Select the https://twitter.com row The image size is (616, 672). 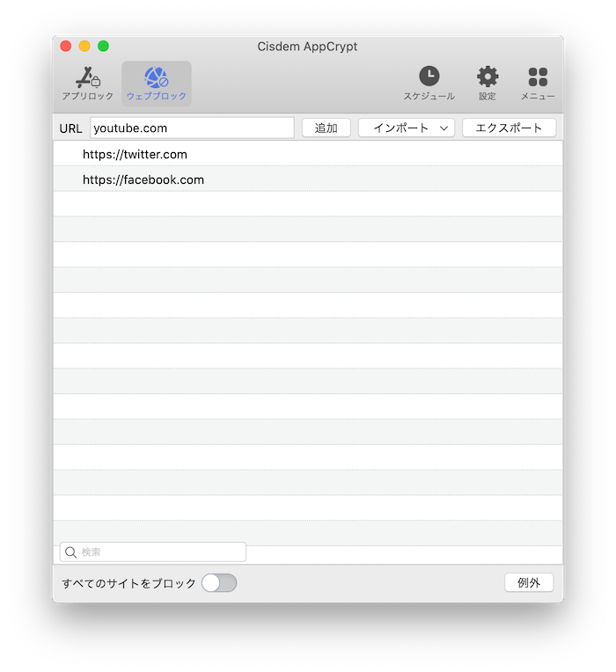coord(308,154)
